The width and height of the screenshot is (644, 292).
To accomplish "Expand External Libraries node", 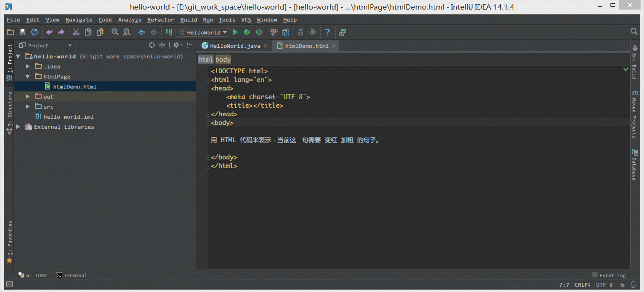I will [x=18, y=127].
